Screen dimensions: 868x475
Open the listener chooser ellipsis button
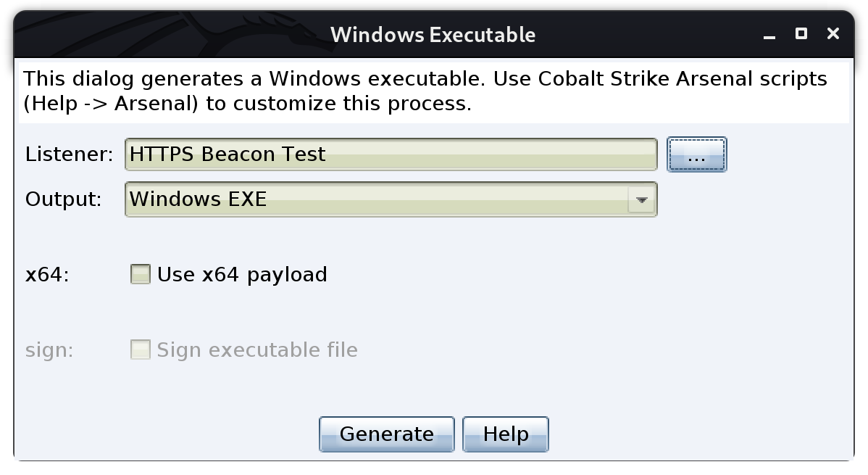click(x=696, y=154)
